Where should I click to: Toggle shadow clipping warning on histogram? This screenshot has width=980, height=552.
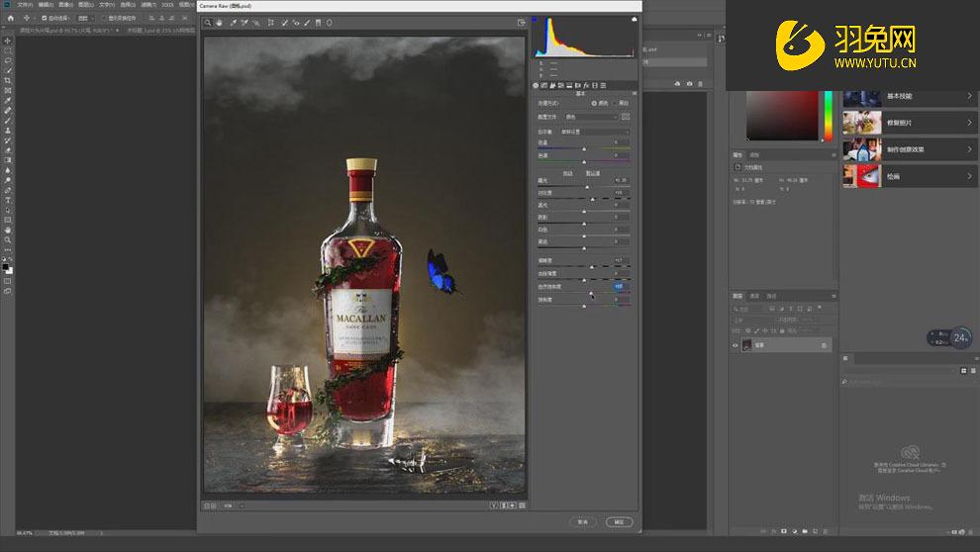click(535, 20)
